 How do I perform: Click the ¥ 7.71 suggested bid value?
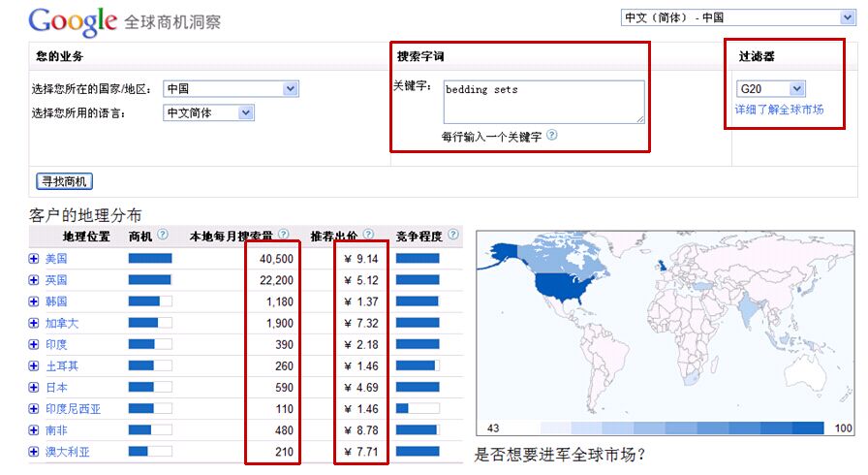361,452
